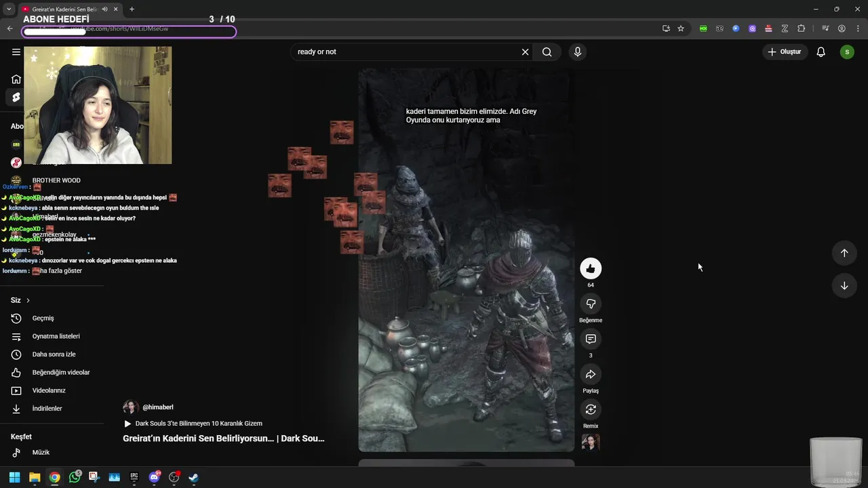This screenshot has height=488, width=868.
Task: Open the Z extension icon
Action: point(785,28)
